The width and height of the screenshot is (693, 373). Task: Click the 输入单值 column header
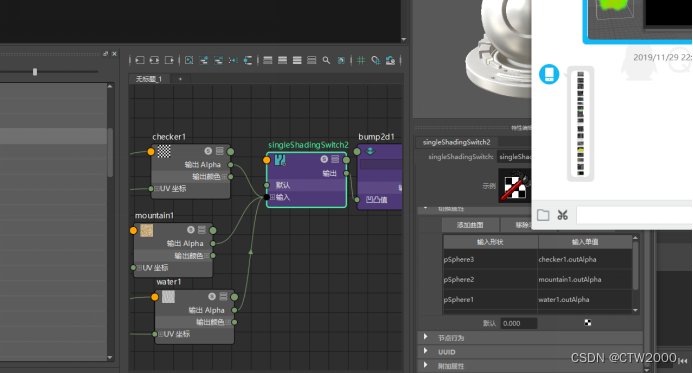(x=585, y=242)
